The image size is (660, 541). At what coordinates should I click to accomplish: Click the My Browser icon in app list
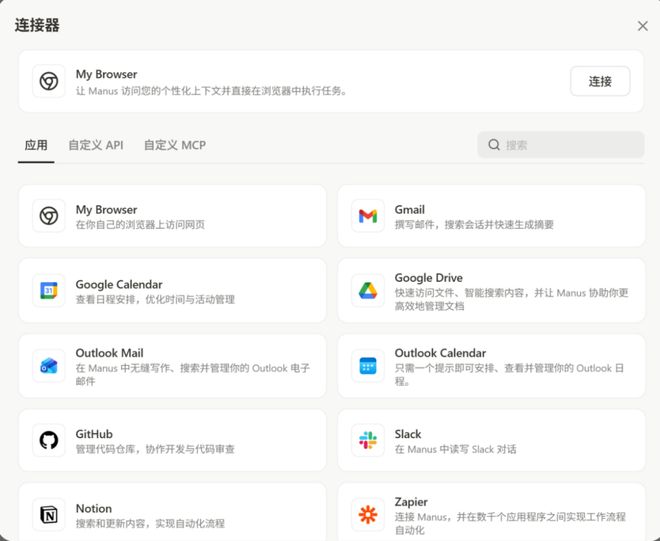click(x=49, y=216)
